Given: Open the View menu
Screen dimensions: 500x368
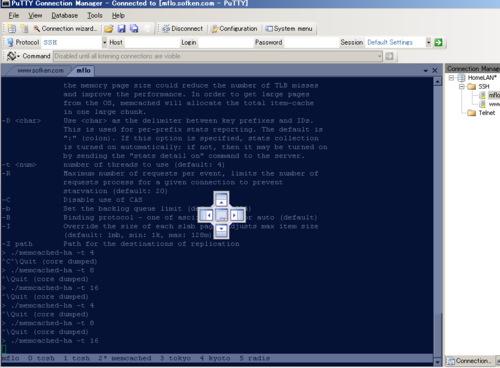Looking at the screenshot, I should (35, 15).
